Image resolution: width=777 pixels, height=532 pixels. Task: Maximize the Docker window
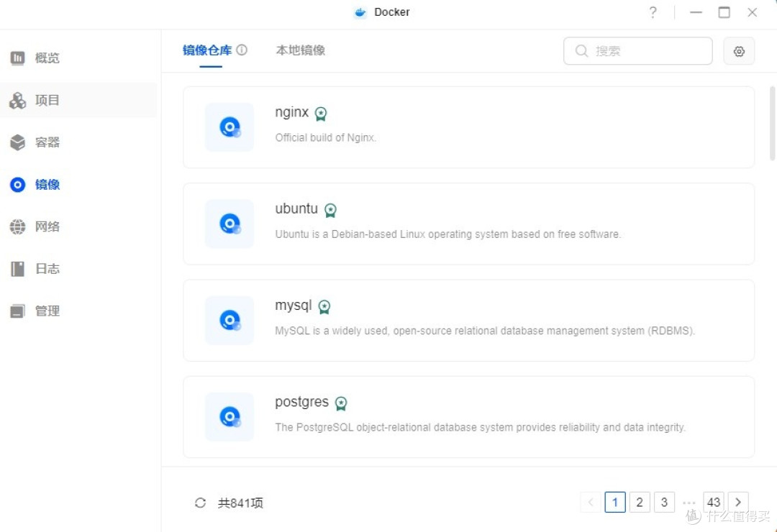click(724, 12)
